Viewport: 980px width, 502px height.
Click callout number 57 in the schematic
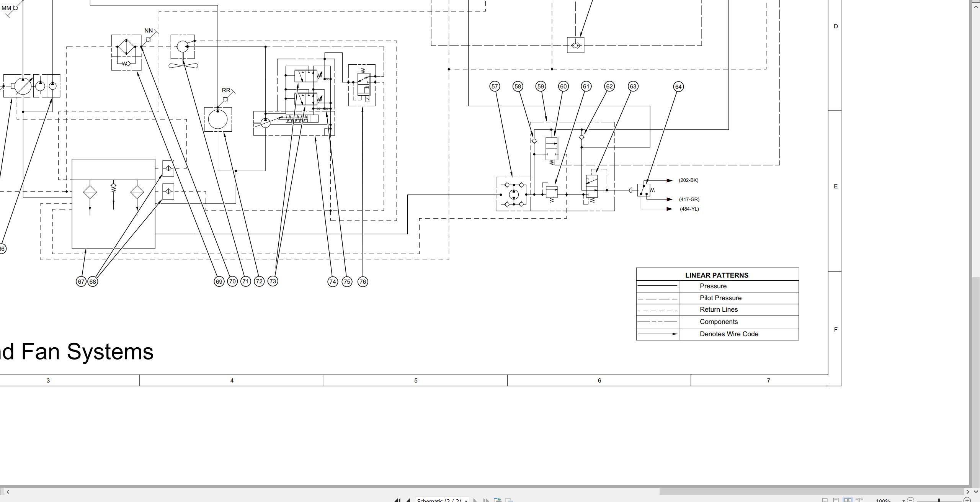(x=495, y=87)
